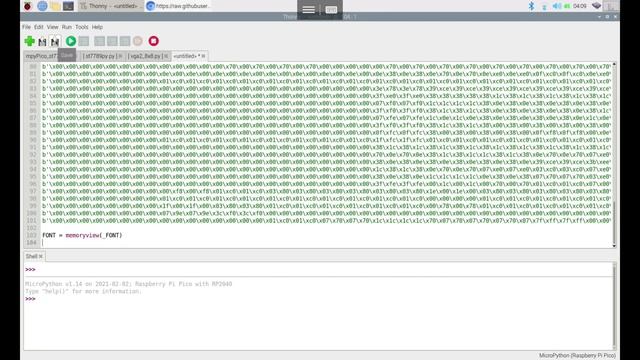This screenshot has height=360, width=640.
Task: Click the 'Type "help()" for more information' line
Action: [83, 291]
